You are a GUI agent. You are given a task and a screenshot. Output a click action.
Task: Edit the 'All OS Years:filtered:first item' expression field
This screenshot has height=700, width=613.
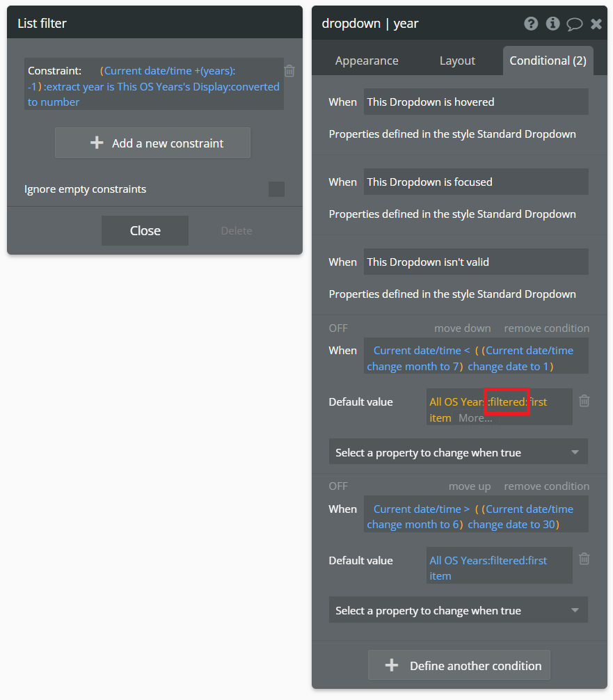click(x=499, y=565)
